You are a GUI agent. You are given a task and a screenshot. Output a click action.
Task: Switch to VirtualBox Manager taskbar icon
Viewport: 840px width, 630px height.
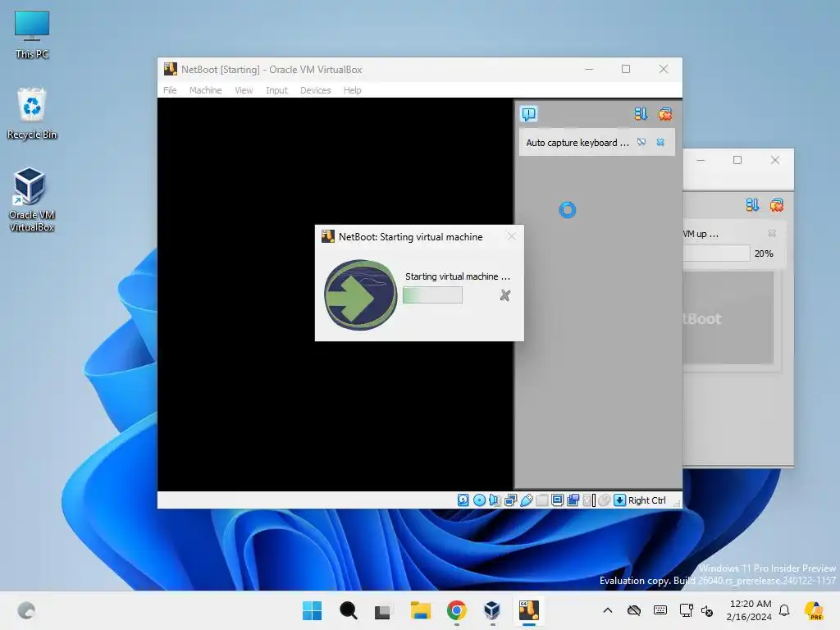click(492, 610)
